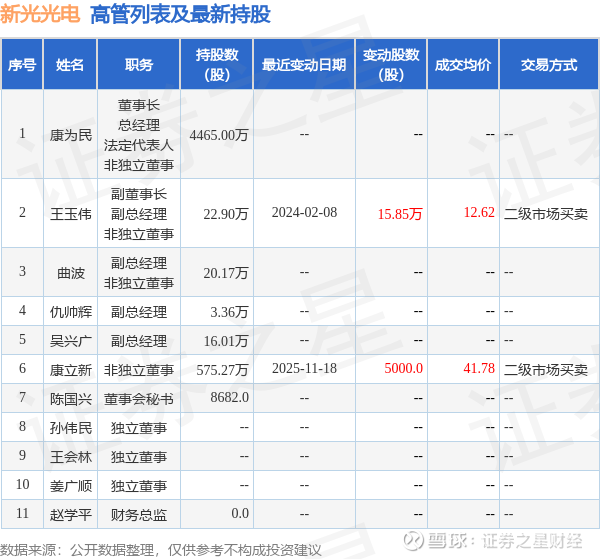Viewport: 600px width, 559px height.
Task: Click the name 陈国兴
Action: [71, 399]
